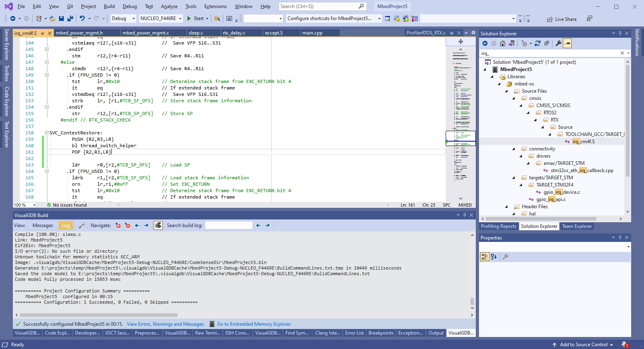Toggle the Preview Selected Items button

(x=567, y=43)
